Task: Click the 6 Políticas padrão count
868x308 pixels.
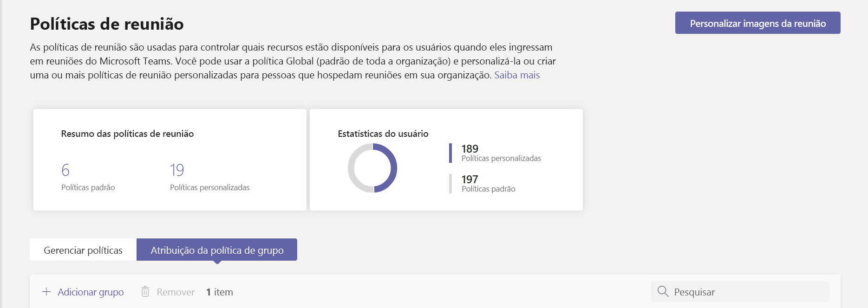Action: [x=65, y=170]
